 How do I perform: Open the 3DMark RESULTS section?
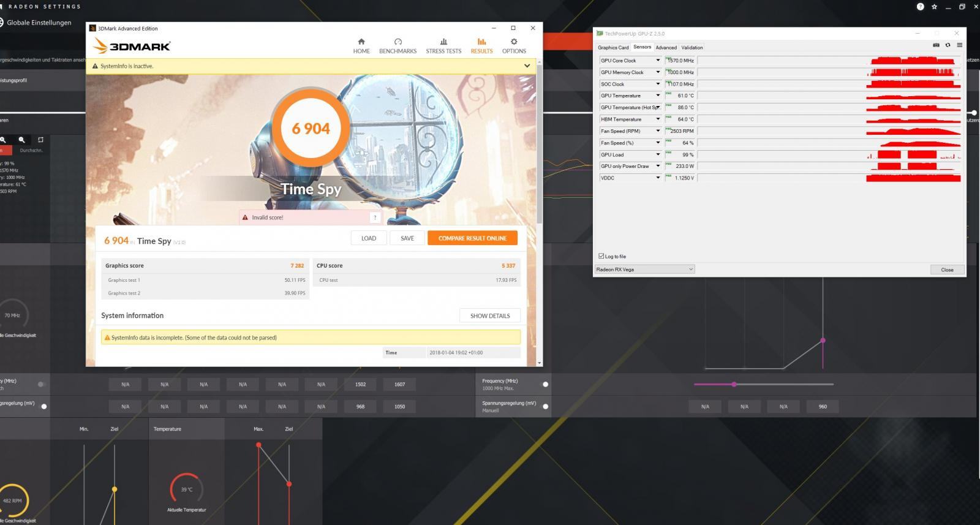click(x=481, y=46)
